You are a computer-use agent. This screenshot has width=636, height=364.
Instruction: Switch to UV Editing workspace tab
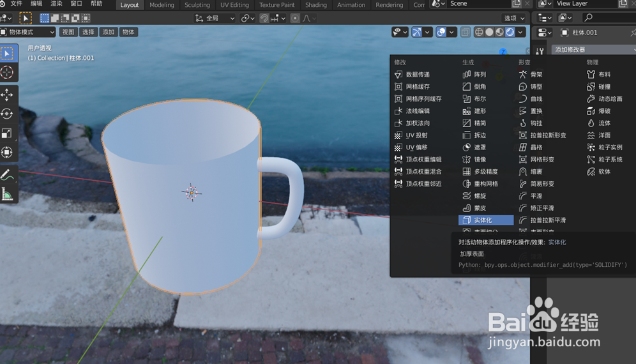pyautogui.click(x=234, y=5)
